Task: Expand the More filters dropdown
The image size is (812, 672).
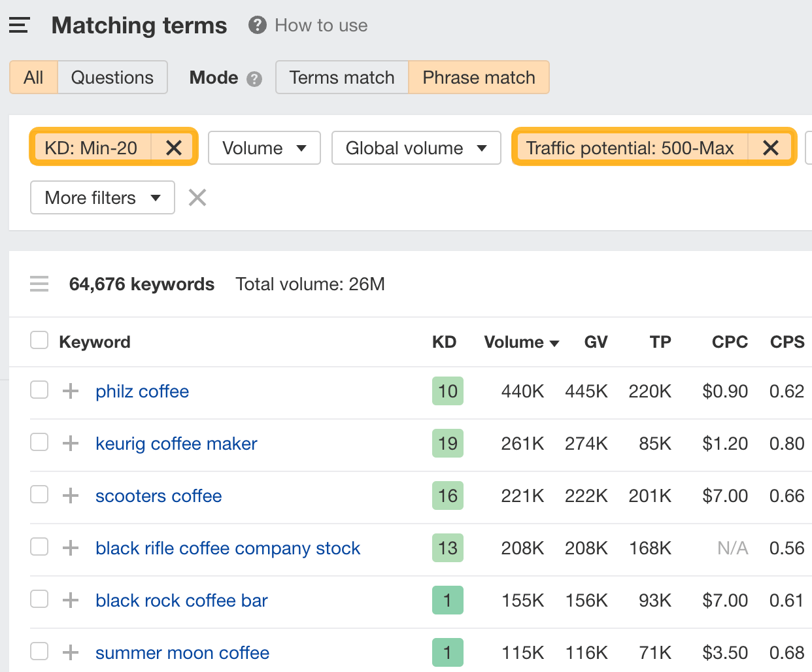Action: [x=102, y=197]
